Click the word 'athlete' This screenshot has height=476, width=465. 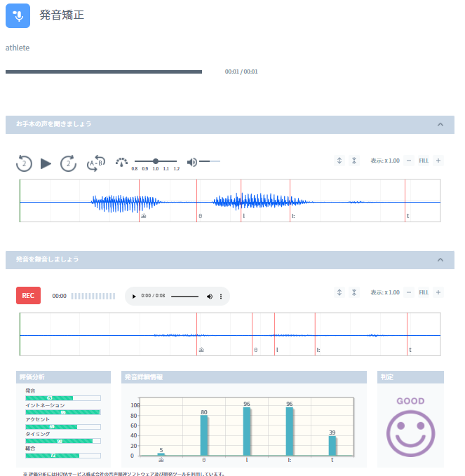pyautogui.click(x=18, y=48)
